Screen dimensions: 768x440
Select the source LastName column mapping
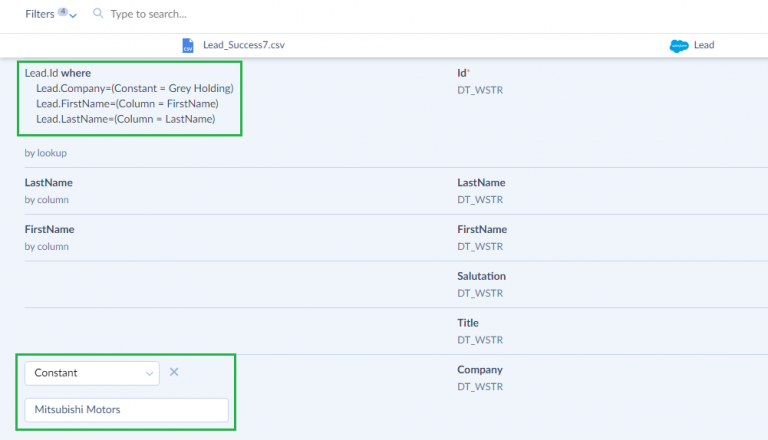pos(49,183)
